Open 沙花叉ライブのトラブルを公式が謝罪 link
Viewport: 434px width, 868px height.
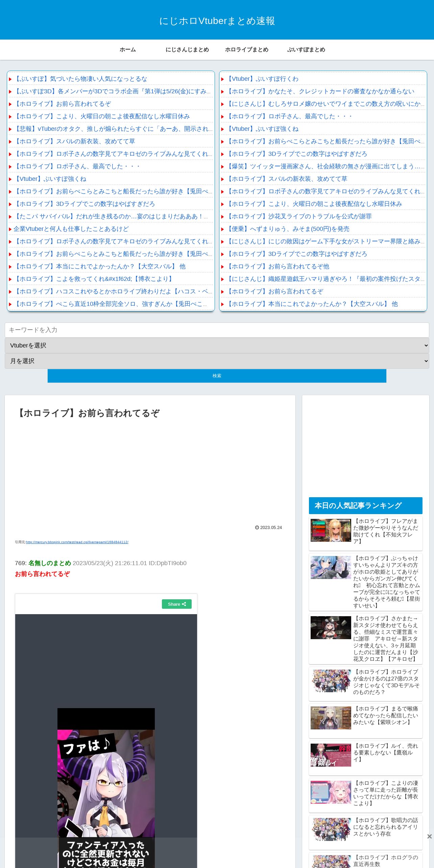click(299, 216)
